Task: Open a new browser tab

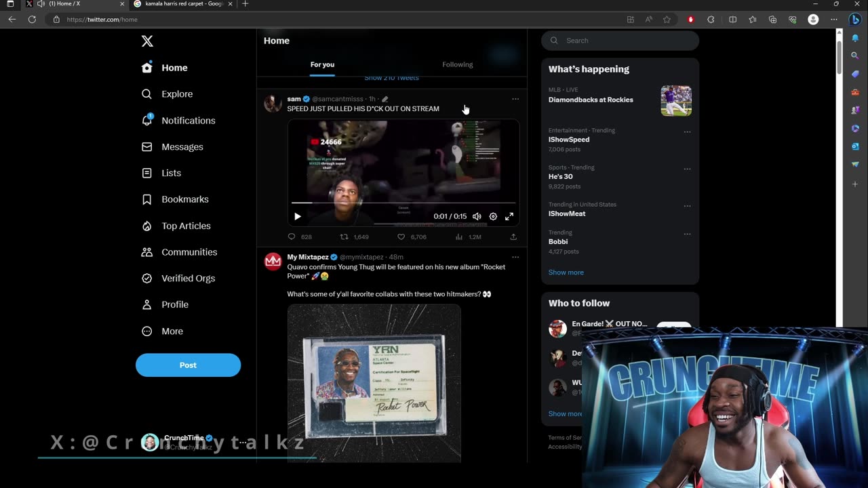Action: pos(245,4)
